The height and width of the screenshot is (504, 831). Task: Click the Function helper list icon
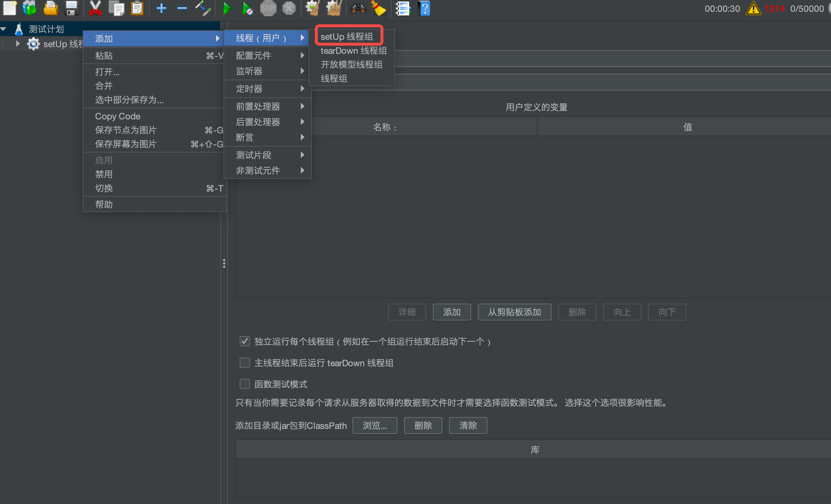(x=403, y=8)
